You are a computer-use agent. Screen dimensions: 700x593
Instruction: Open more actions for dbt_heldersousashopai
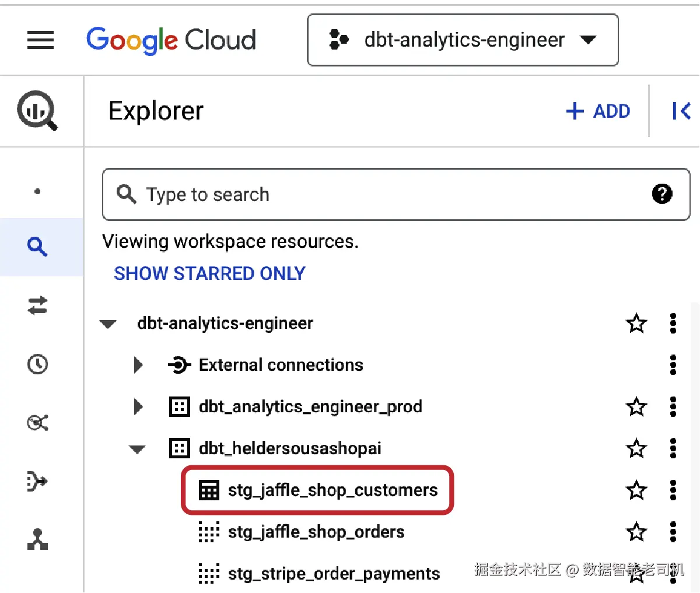673,448
